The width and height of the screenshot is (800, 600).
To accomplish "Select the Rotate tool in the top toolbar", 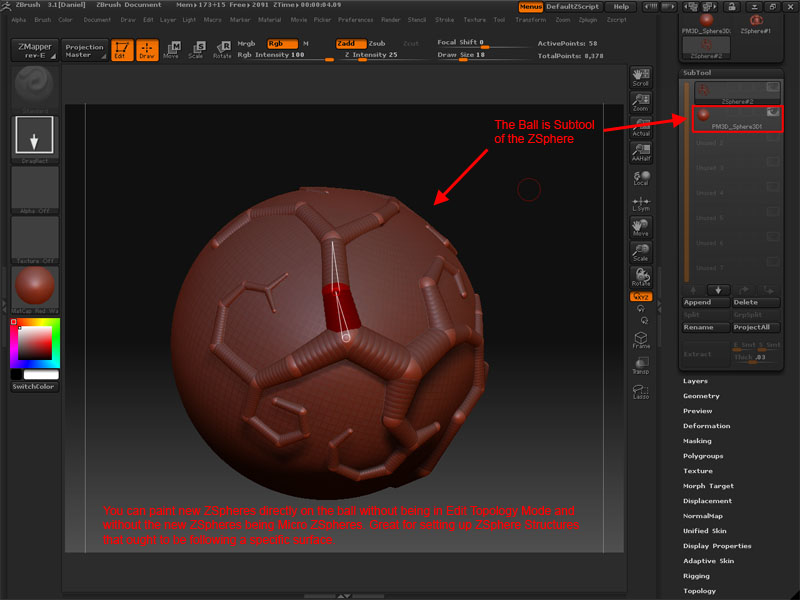I will [x=222, y=49].
